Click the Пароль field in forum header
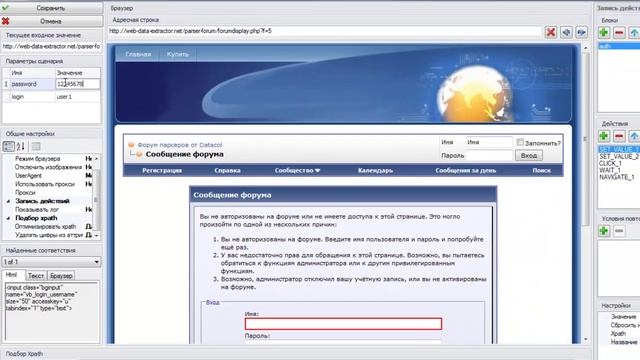Image resolution: width=640 pixels, height=360 pixels. click(489, 156)
